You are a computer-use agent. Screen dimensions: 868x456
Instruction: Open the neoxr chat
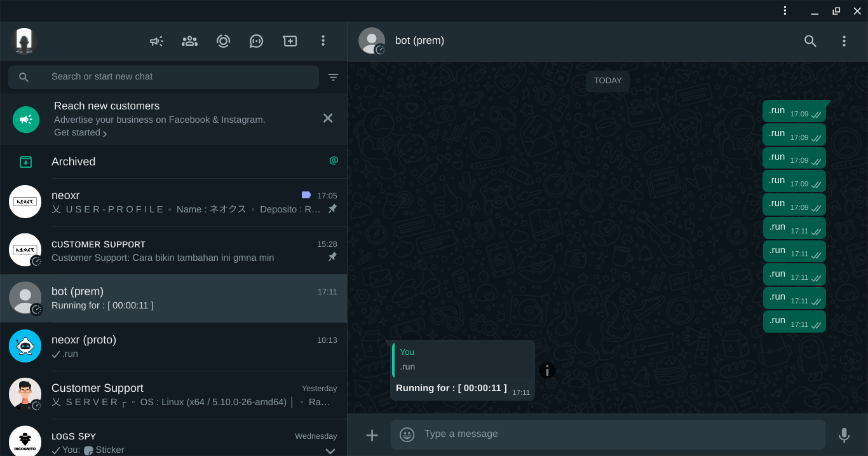tap(173, 202)
